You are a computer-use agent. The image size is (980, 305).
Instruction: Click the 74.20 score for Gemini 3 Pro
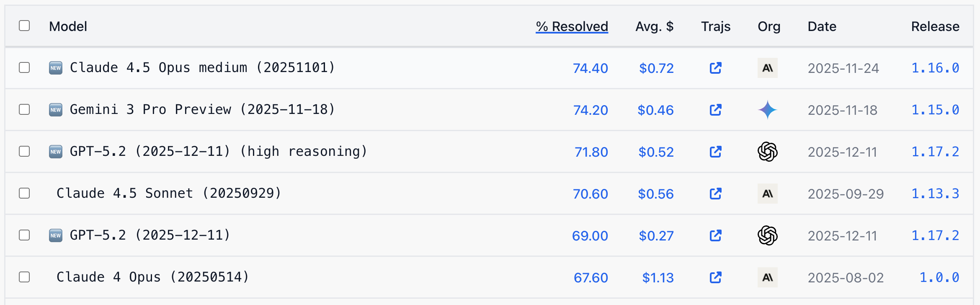591,110
